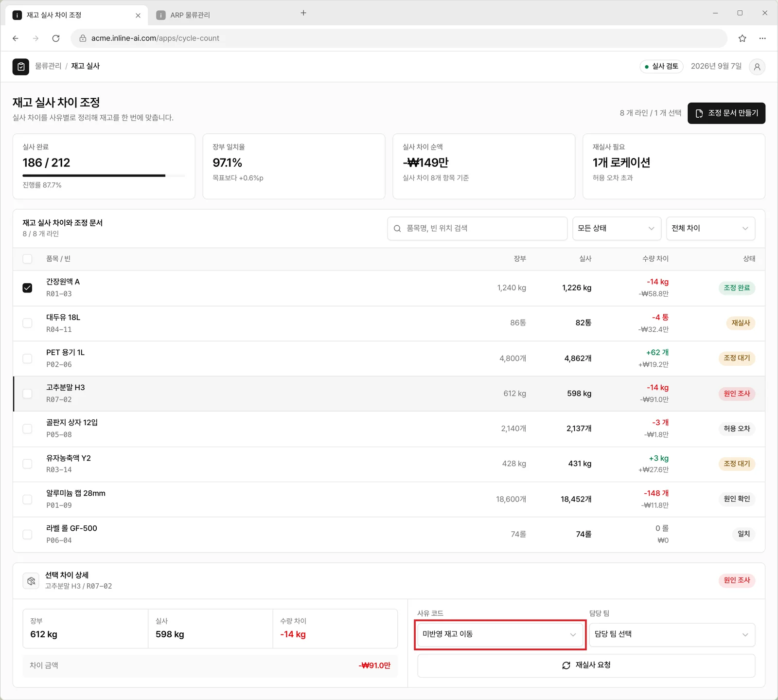Check the 라벨 롤 GF-500 row checkbox
The image size is (778, 700).
tap(27, 535)
